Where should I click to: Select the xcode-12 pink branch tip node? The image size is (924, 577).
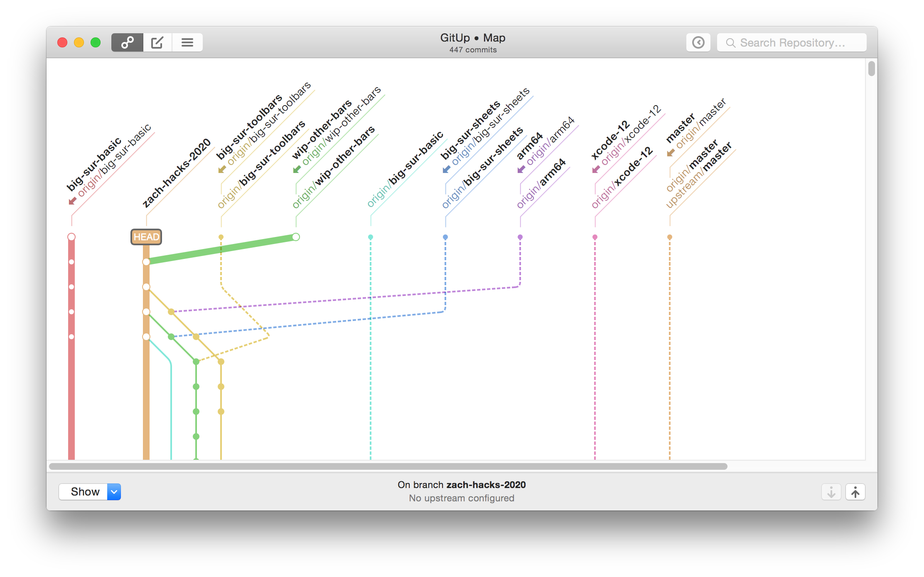[595, 237]
